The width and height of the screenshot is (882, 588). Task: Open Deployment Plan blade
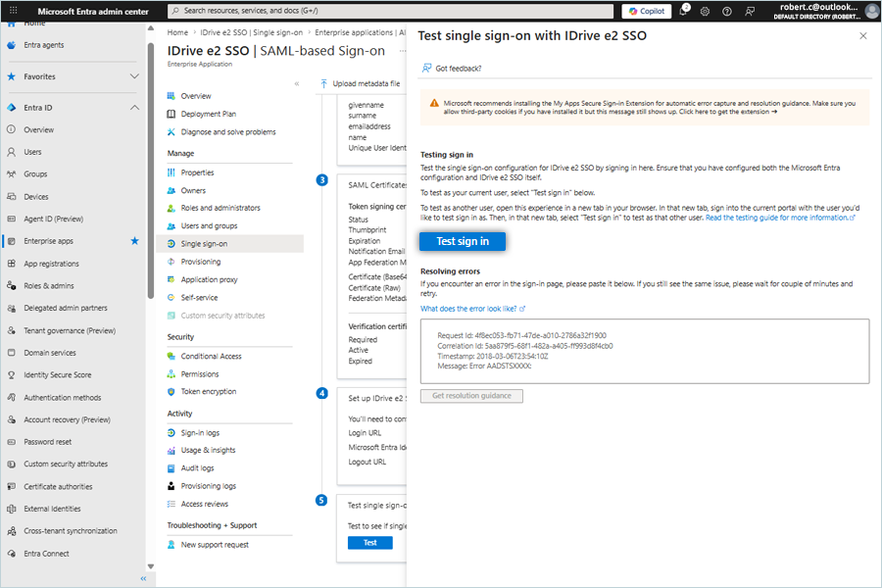[208, 115]
